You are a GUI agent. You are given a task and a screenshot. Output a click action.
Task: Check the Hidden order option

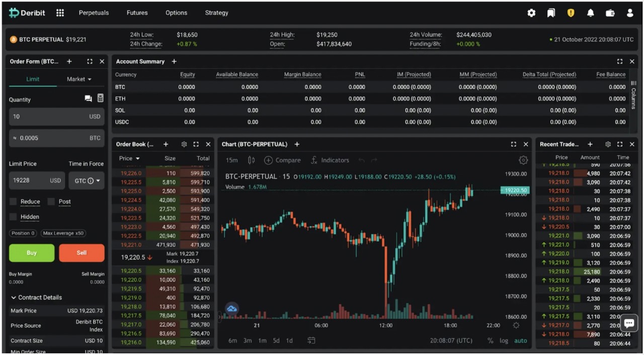[x=13, y=217]
